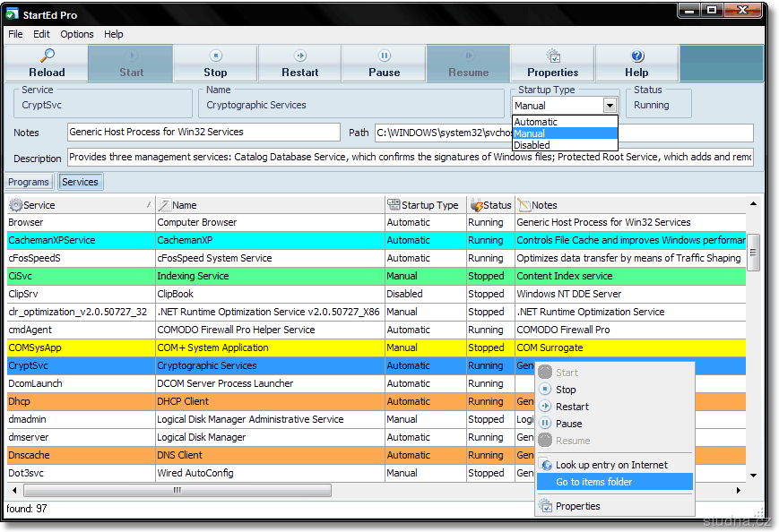Open Properties from the toolbar

pos(552,64)
